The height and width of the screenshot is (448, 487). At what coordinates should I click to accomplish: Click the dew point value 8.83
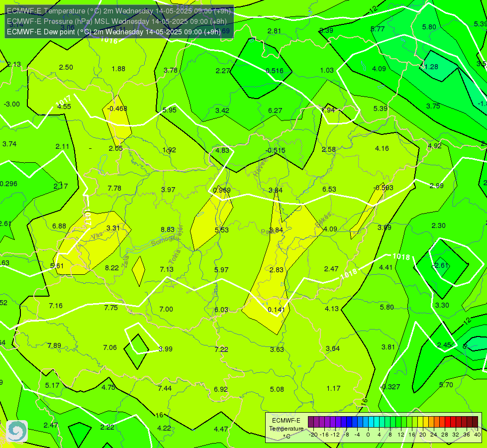[168, 229]
